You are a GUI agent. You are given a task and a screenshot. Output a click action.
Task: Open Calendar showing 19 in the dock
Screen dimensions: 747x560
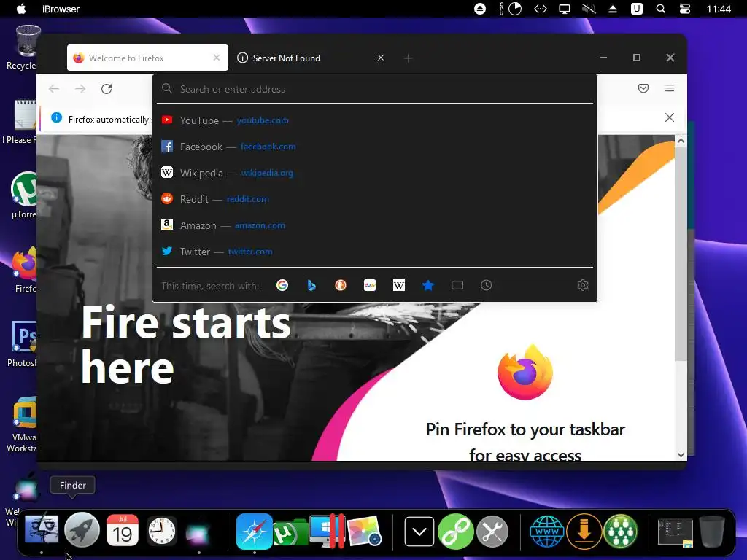(123, 530)
